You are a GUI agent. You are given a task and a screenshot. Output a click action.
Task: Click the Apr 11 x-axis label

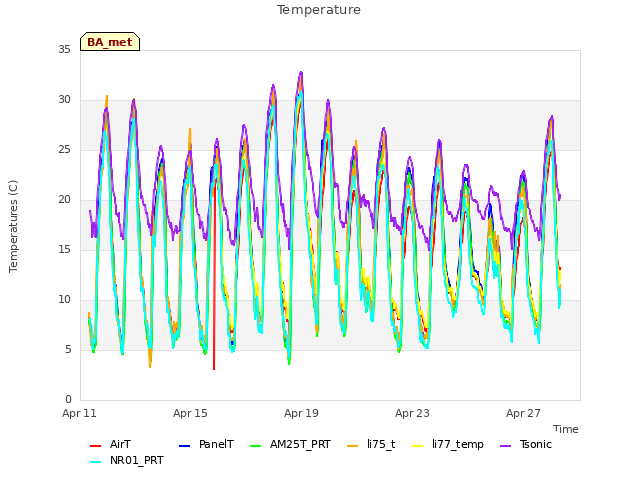pos(79,413)
